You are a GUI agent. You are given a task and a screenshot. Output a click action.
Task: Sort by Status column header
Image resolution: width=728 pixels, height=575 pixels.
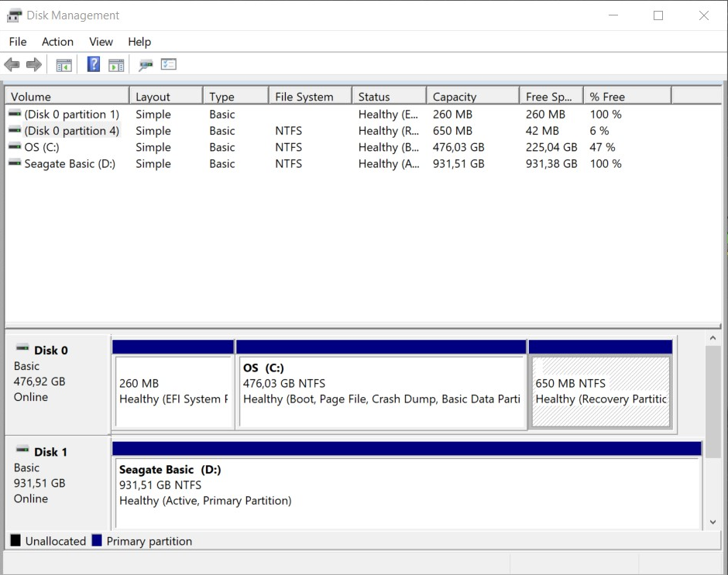389,96
